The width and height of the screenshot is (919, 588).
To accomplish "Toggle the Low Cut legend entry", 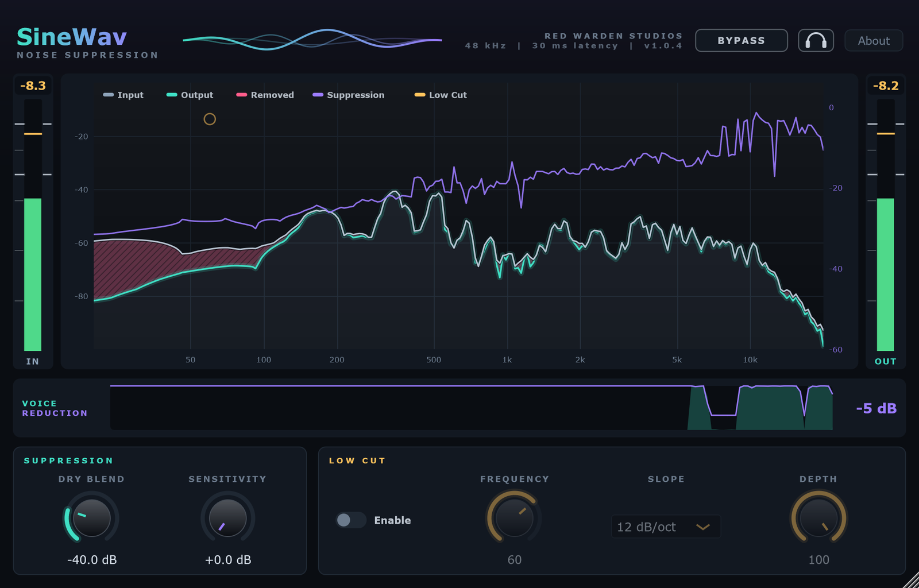I will tap(441, 95).
